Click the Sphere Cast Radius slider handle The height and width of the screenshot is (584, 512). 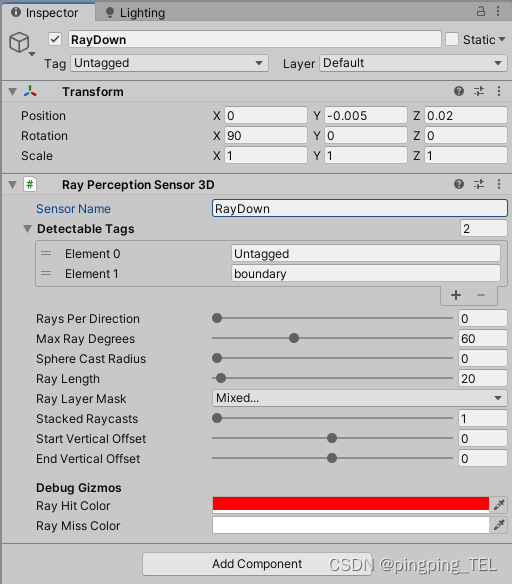pyautogui.click(x=217, y=358)
